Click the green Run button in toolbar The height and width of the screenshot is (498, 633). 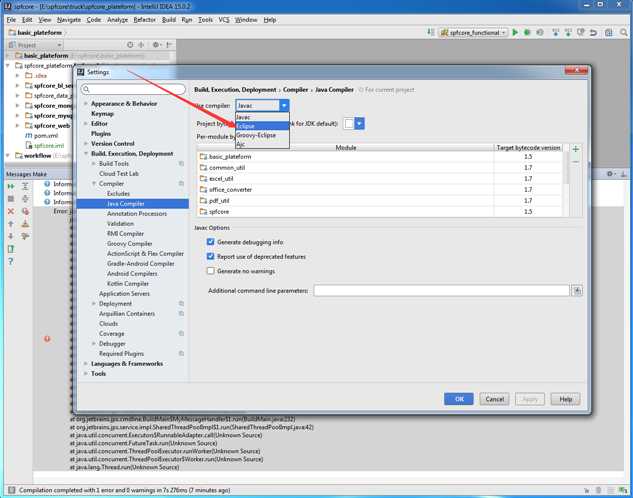click(515, 32)
